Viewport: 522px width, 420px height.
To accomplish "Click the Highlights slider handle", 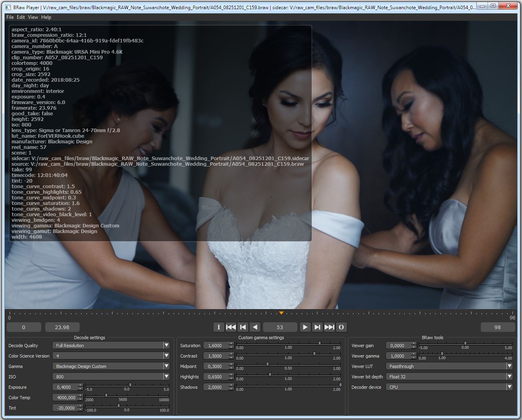I will (270, 374).
